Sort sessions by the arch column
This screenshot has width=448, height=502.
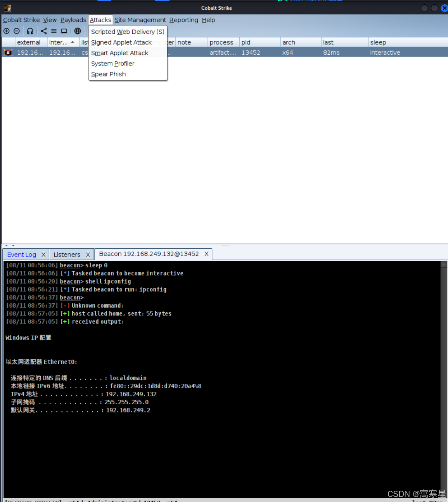(301, 42)
